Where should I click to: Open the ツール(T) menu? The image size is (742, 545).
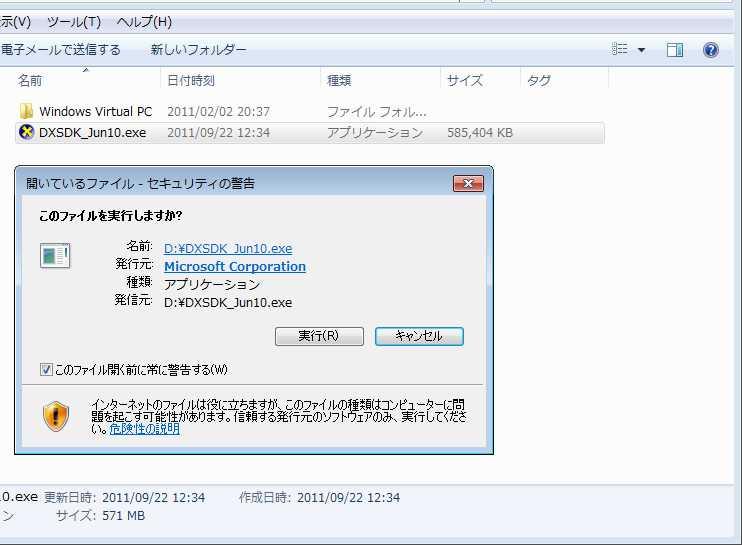74,22
